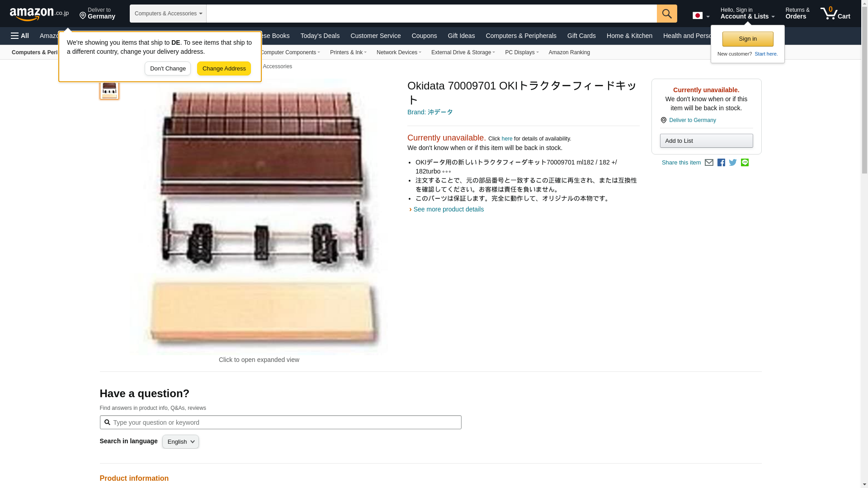This screenshot has width=868, height=488.
Task: Open Today's Deals in navigation bar
Action: (320, 36)
